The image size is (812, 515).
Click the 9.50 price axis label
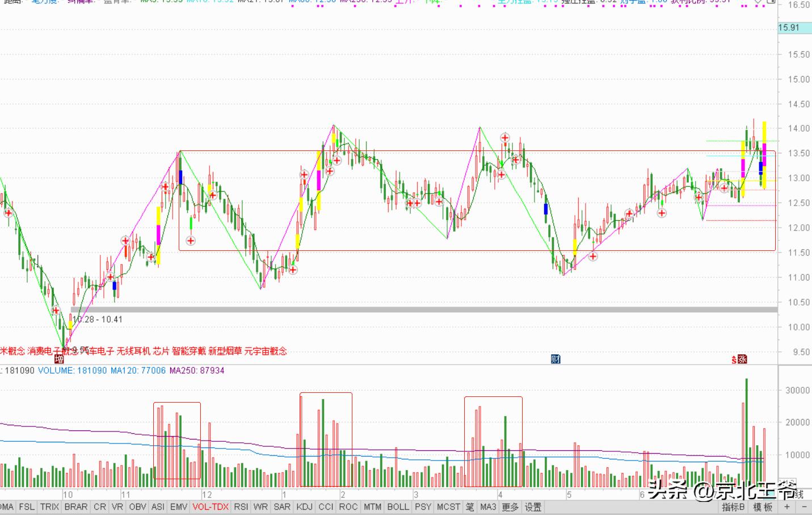(801, 352)
